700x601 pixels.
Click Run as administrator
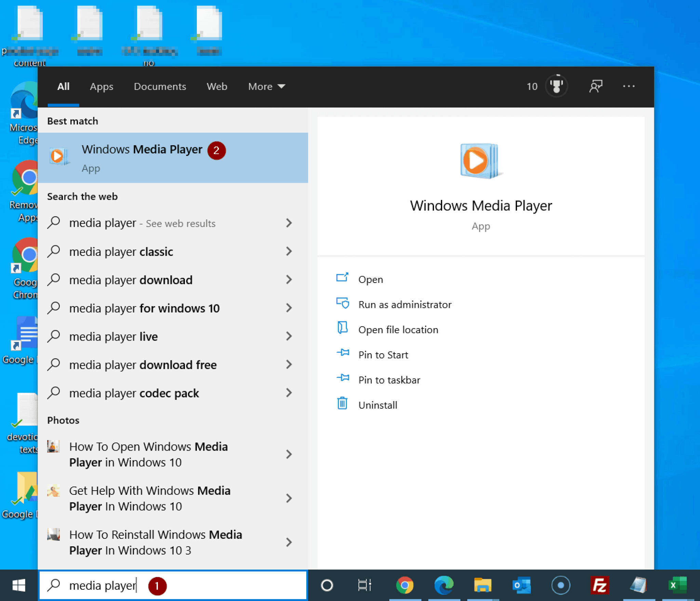click(404, 304)
